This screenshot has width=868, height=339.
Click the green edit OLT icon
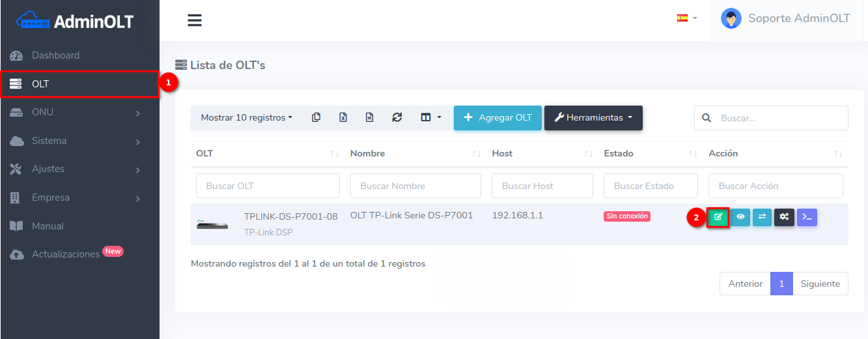click(x=718, y=217)
